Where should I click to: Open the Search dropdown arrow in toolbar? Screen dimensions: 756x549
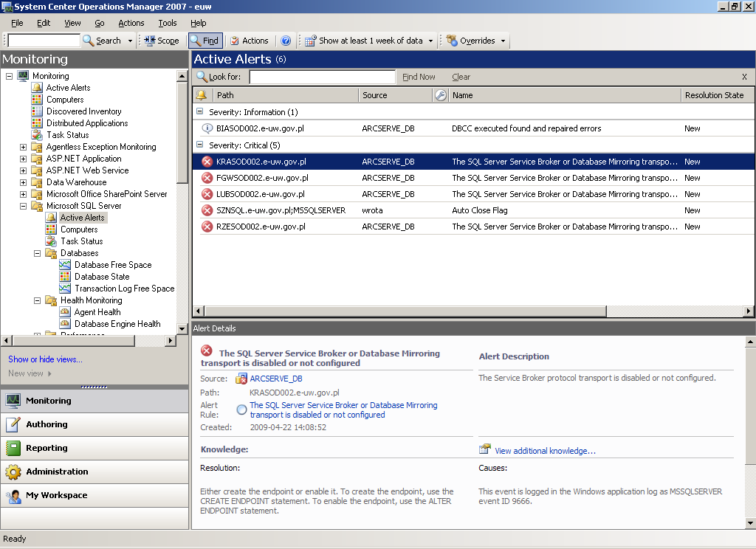coord(130,41)
